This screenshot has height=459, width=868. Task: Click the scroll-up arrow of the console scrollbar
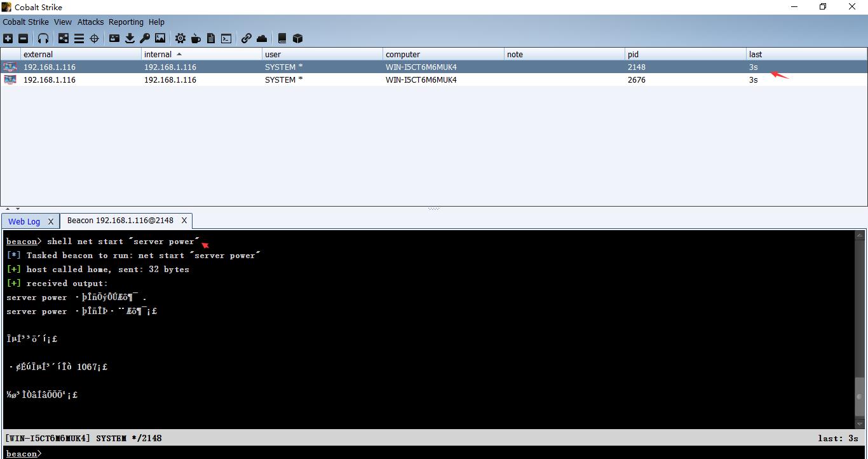click(x=860, y=235)
